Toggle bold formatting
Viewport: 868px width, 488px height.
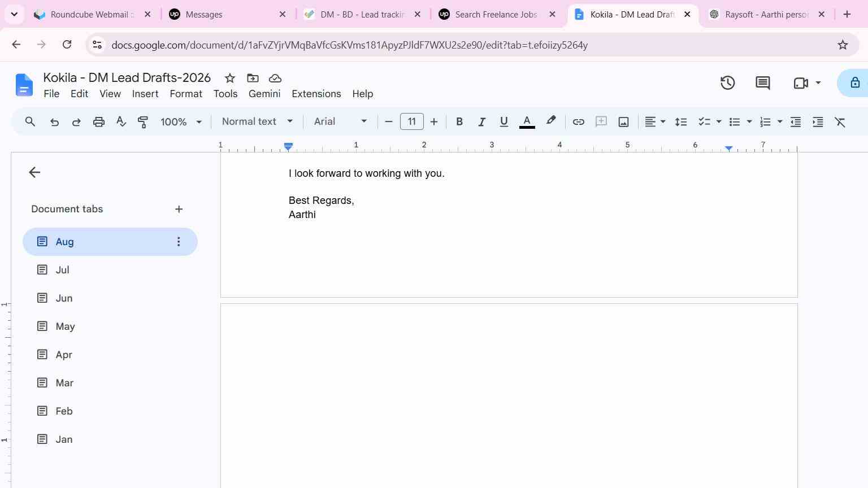[x=459, y=122]
